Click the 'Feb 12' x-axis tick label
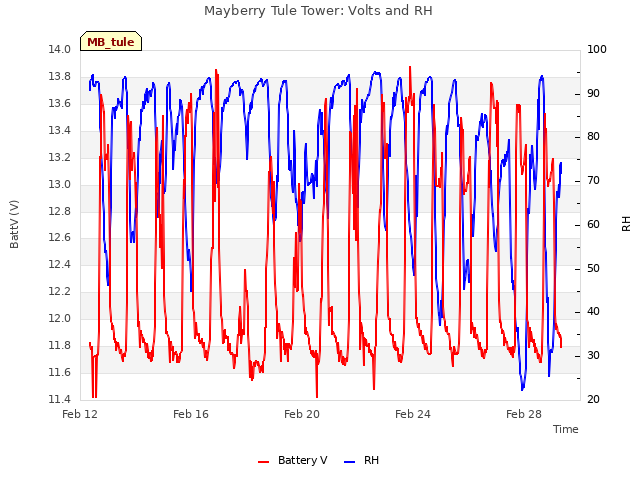This screenshot has width=640, height=480. click(80, 414)
